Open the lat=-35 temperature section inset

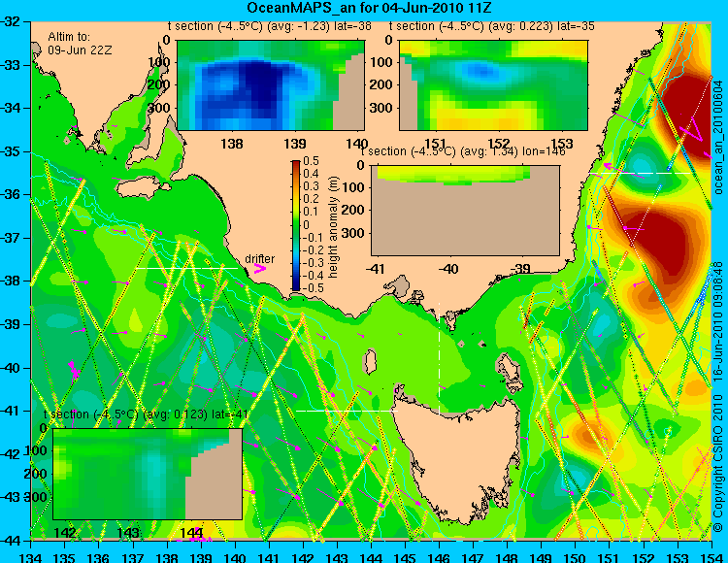click(493, 85)
